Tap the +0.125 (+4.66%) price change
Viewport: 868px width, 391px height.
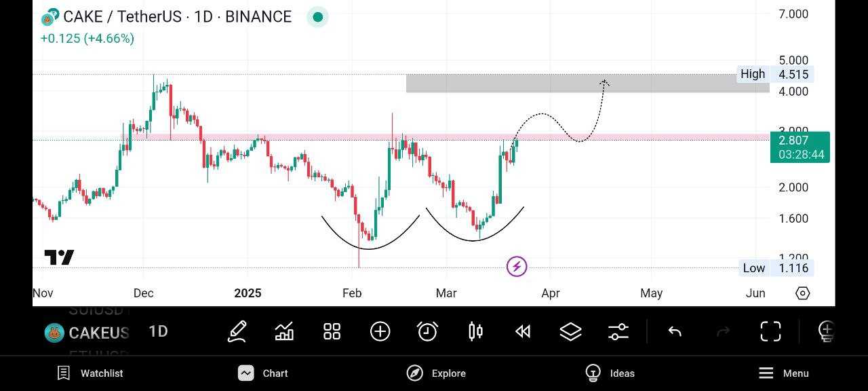tap(87, 39)
